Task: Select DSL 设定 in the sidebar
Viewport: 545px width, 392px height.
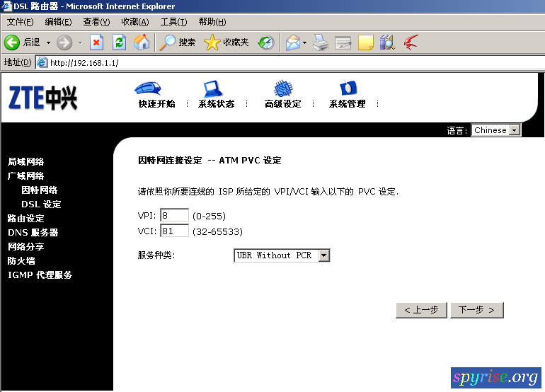Action: (41, 204)
